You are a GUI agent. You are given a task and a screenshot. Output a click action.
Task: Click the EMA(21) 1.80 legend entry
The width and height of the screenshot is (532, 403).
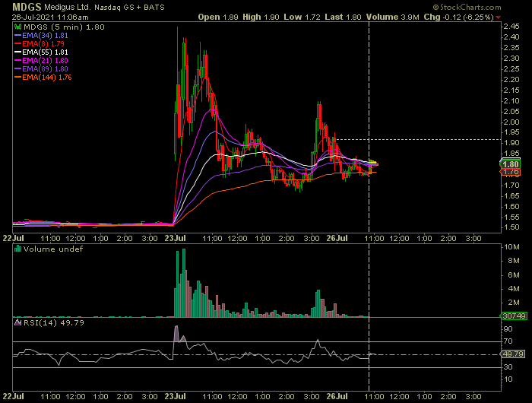pos(41,60)
